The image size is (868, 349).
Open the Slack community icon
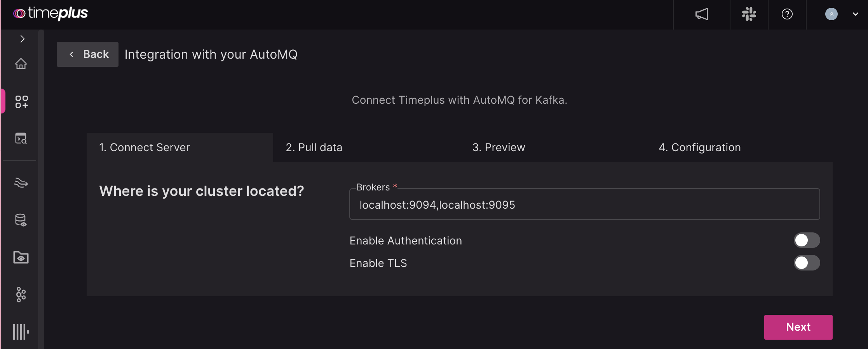click(748, 14)
